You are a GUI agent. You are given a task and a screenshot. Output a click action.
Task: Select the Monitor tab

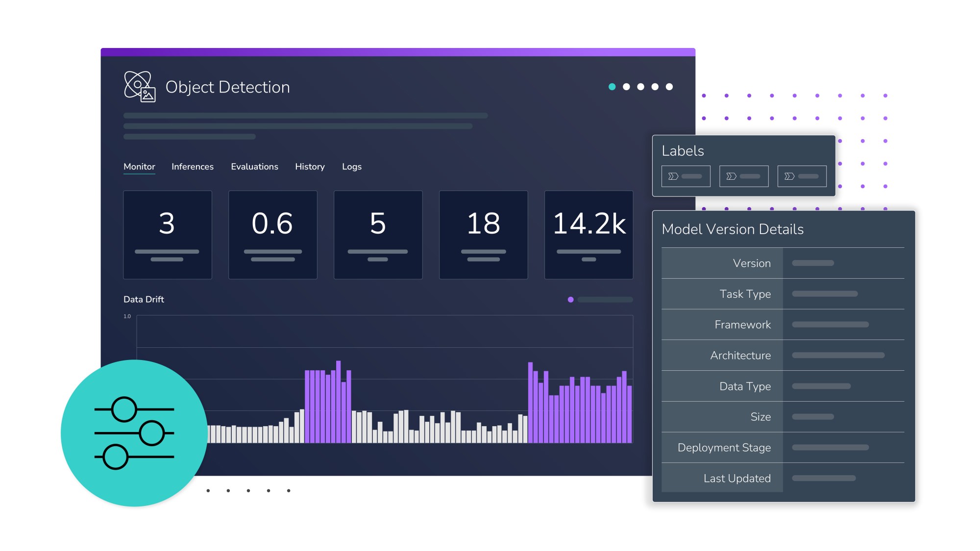point(139,167)
